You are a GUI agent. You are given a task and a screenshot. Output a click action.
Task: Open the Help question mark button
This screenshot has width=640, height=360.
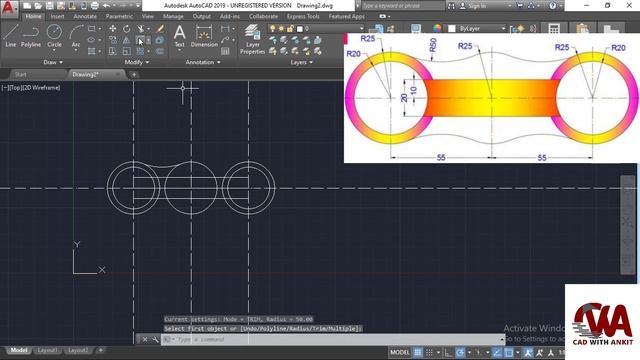pos(553,6)
